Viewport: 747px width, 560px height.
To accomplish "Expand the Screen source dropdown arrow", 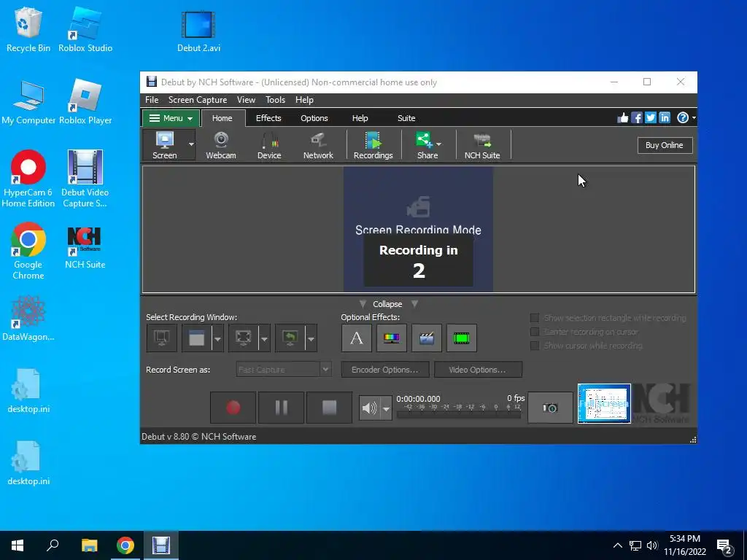I will [x=191, y=145].
